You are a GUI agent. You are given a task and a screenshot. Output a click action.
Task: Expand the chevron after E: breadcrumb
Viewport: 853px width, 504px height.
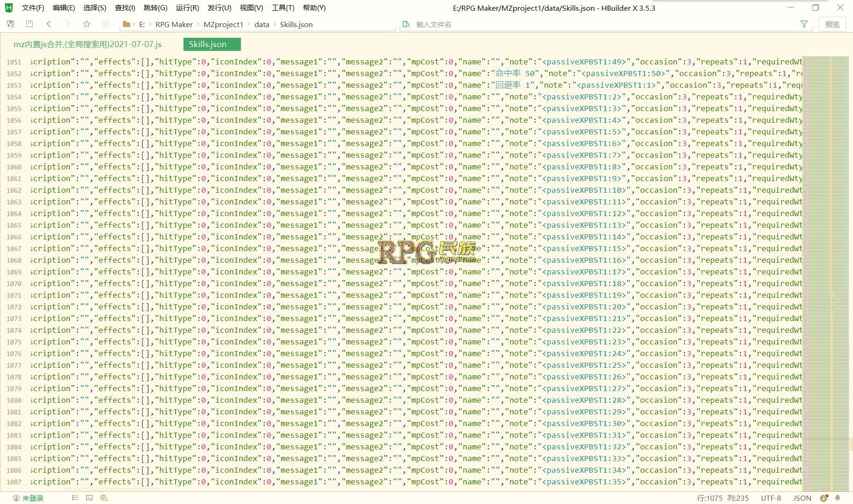(150, 24)
